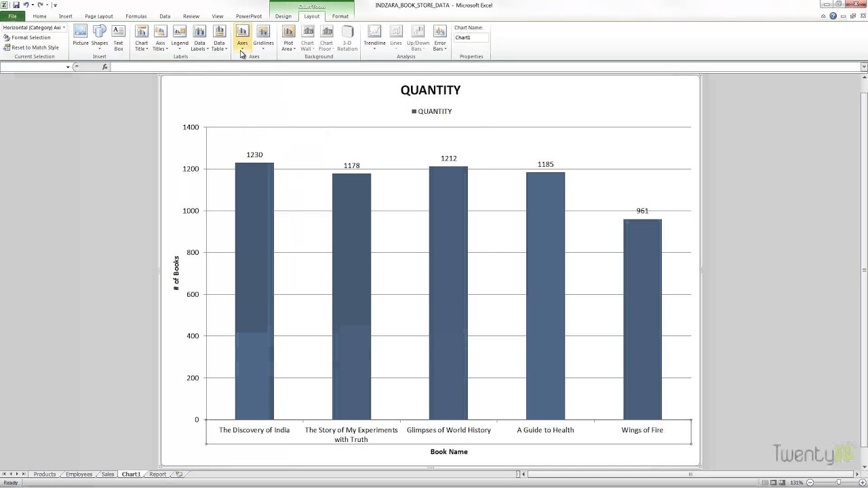Image resolution: width=868 pixels, height=488 pixels.
Task: Click the 131% zoom level
Action: coord(796,483)
